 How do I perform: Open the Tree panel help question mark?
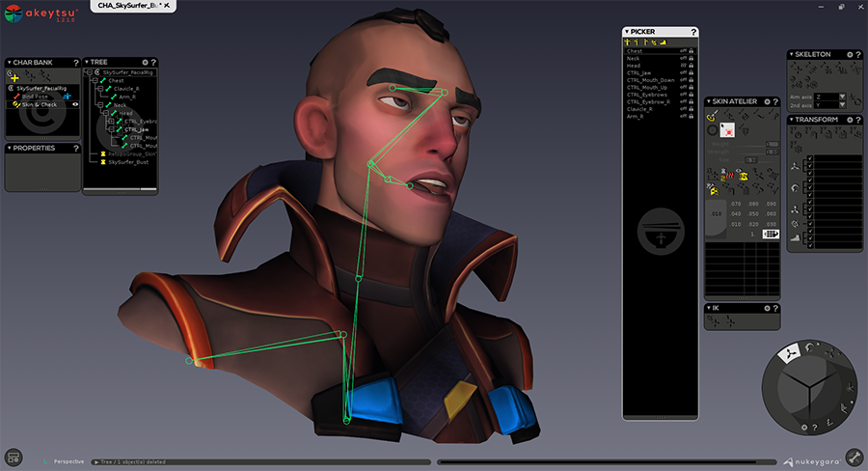pyautogui.click(x=153, y=62)
